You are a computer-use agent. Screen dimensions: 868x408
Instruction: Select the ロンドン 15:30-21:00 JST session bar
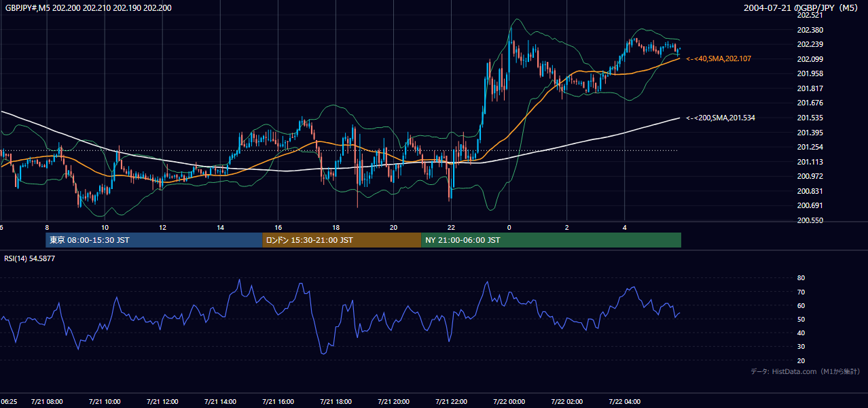(342, 240)
